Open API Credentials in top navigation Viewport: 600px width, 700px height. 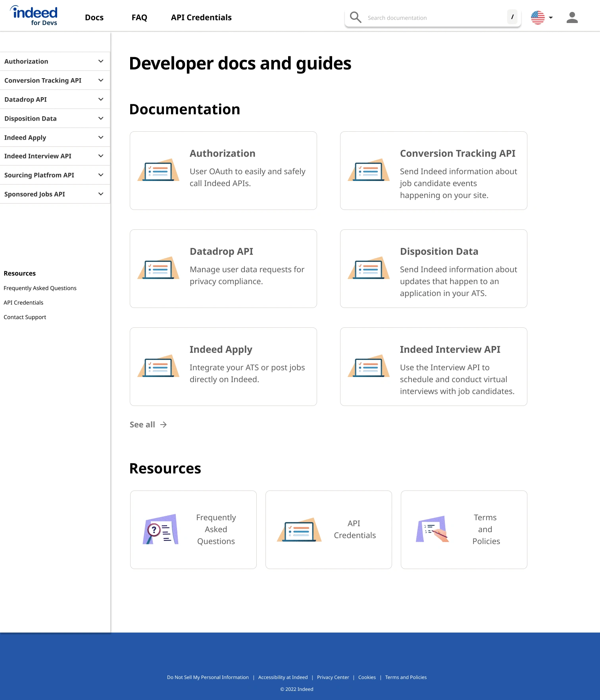201,17
